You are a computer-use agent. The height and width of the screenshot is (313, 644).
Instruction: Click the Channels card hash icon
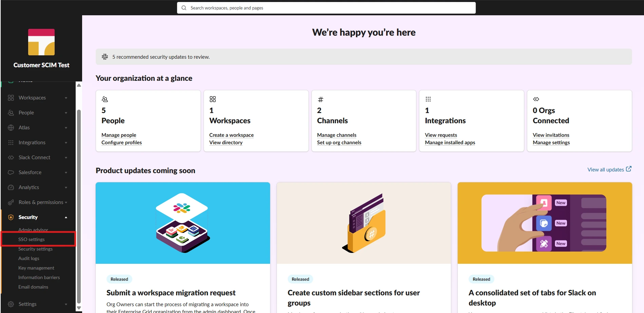click(x=320, y=99)
